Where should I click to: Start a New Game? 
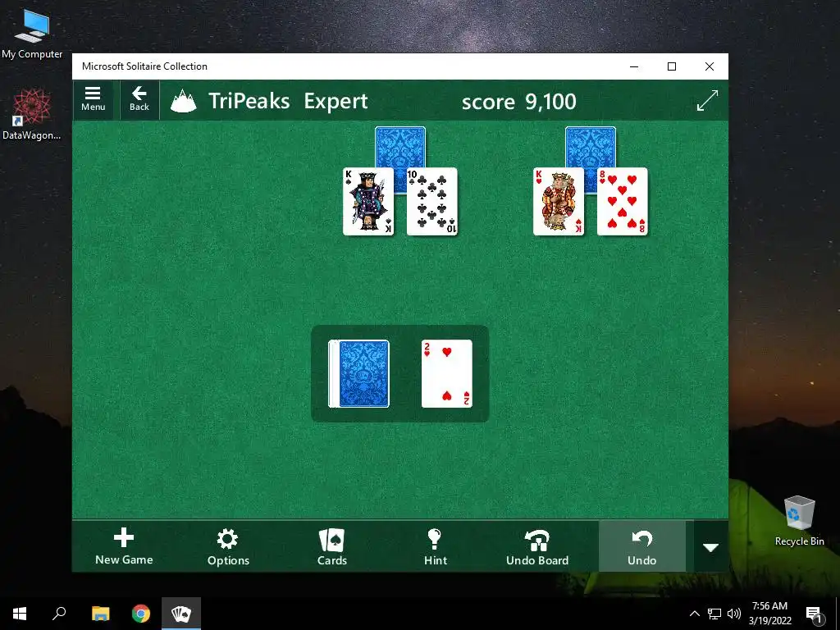click(x=124, y=546)
